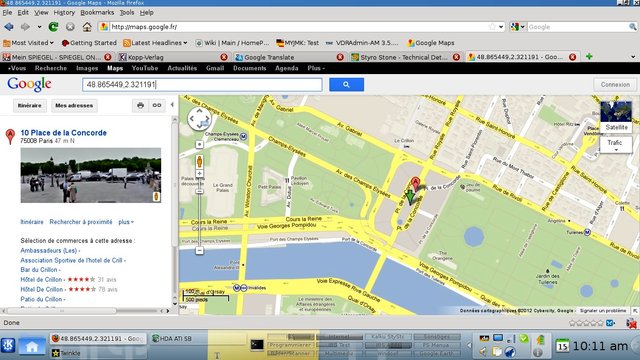Click the Signaler un problème link

tap(603, 311)
